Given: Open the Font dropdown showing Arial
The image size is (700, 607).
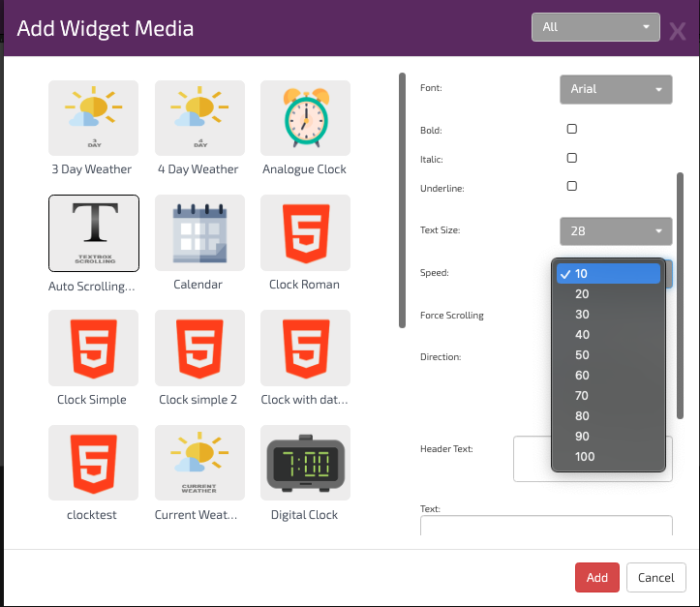Looking at the screenshot, I should 616,89.
